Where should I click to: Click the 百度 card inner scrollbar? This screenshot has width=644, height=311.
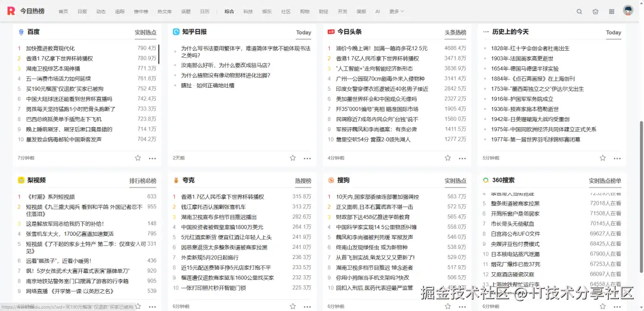coord(159,54)
